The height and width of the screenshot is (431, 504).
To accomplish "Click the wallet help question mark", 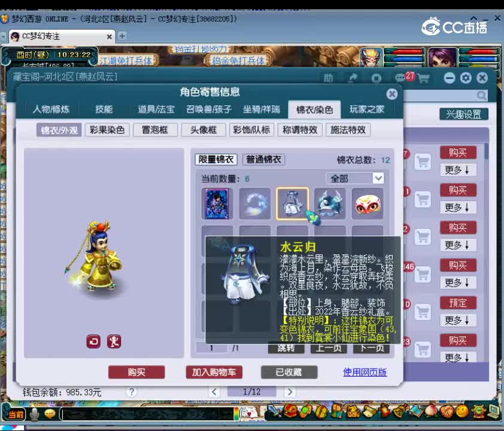I will click(131, 391).
